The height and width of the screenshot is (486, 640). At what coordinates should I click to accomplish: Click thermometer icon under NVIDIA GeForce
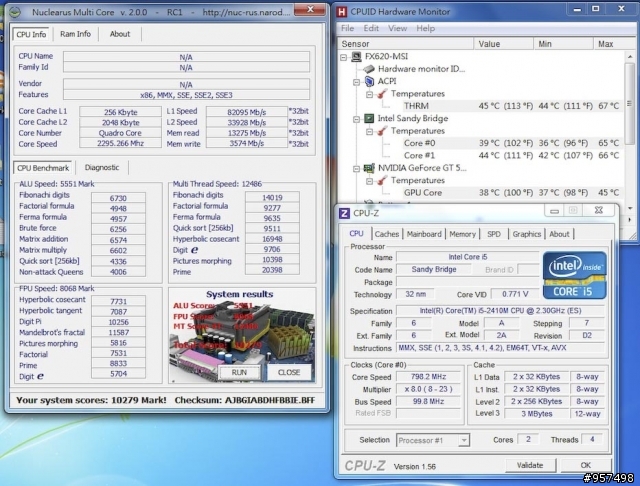pos(382,180)
